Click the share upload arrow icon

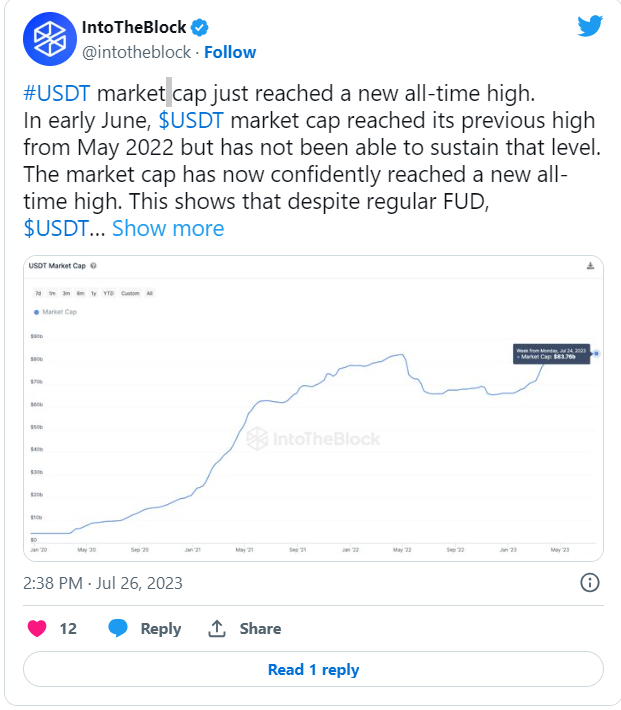coord(217,628)
